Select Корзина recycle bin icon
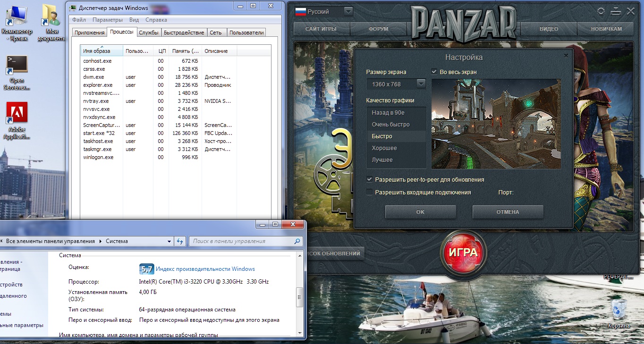The image size is (644, 344). click(x=619, y=314)
